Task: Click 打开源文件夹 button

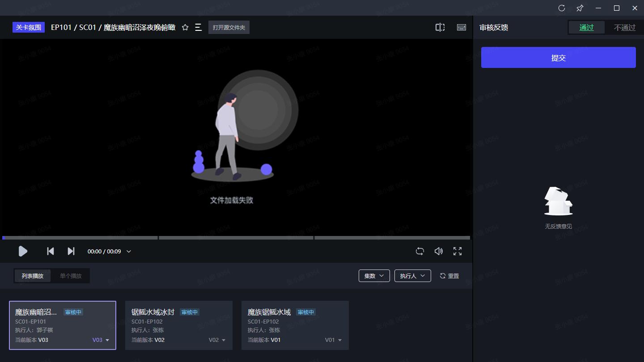Action: click(x=229, y=28)
